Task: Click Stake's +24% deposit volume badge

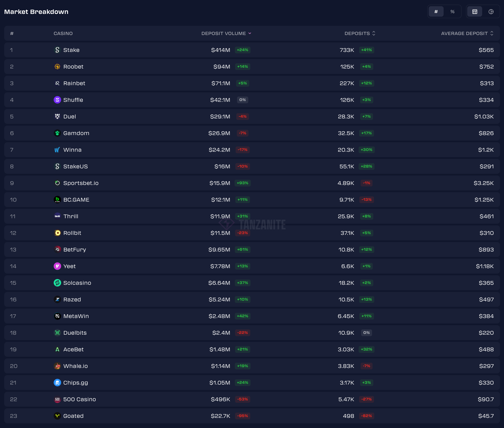Action: 242,50
